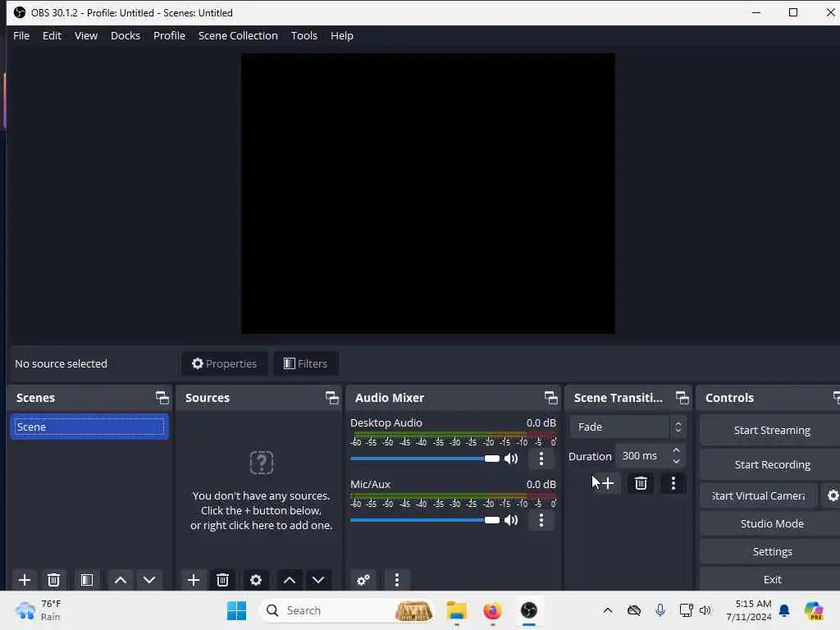This screenshot has width=840, height=630.
Task: Show hidden system tray icons chevron
Action: click(x=608, y=610)
